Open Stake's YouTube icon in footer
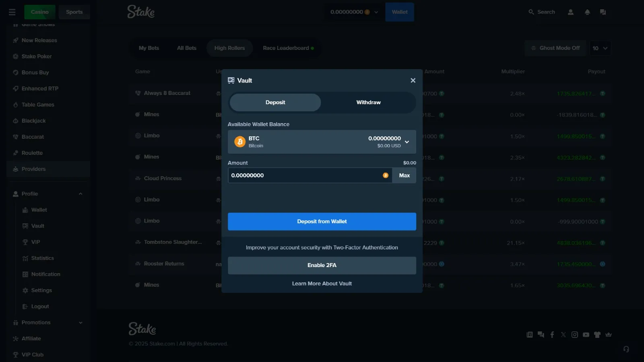644x362 pixels. tap(586, 335)
